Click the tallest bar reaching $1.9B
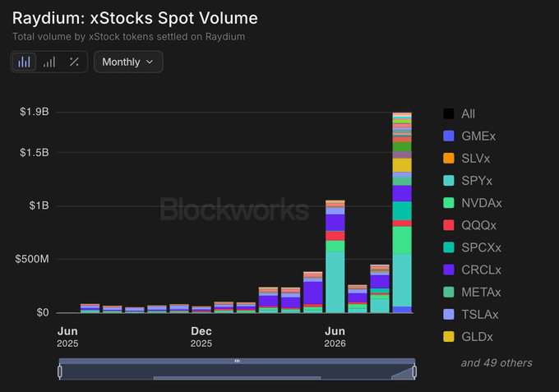The height and width of the screenshot is (392, 559). click(x=402, y=213)
